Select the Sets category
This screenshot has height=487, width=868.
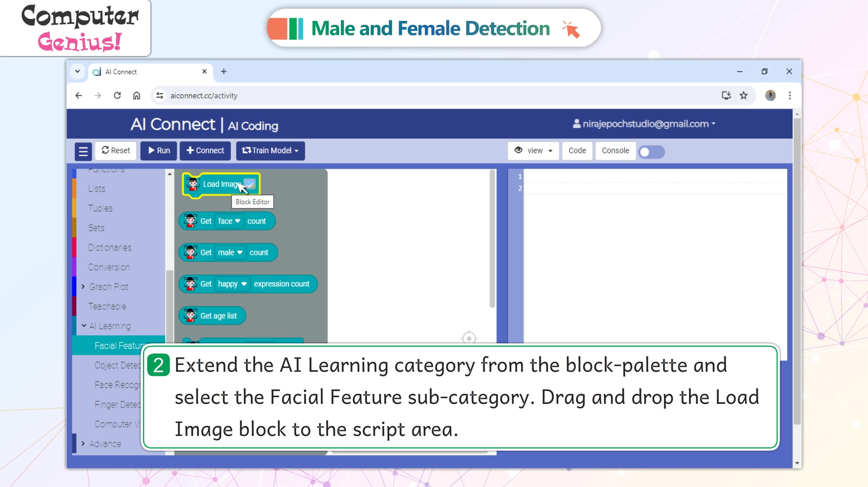point(96,228)
